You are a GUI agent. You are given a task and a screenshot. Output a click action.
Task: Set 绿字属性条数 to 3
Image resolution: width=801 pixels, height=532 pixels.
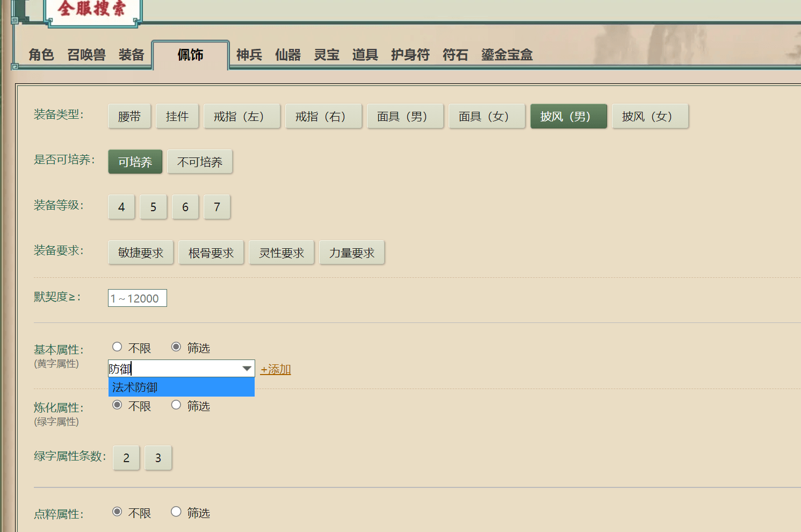coord(158,458)
